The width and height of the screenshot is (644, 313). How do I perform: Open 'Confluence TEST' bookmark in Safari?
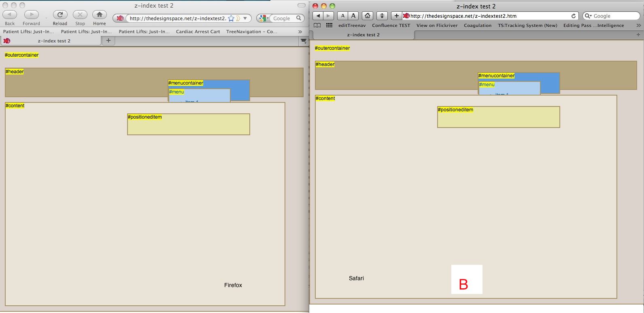pyautogui.click(x=391, y=26)
